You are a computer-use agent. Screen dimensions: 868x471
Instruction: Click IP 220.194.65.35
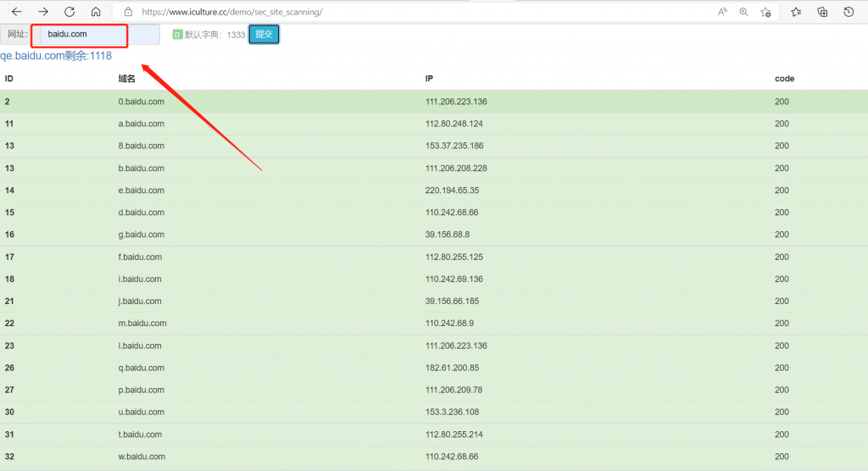[x=453, y=191]
